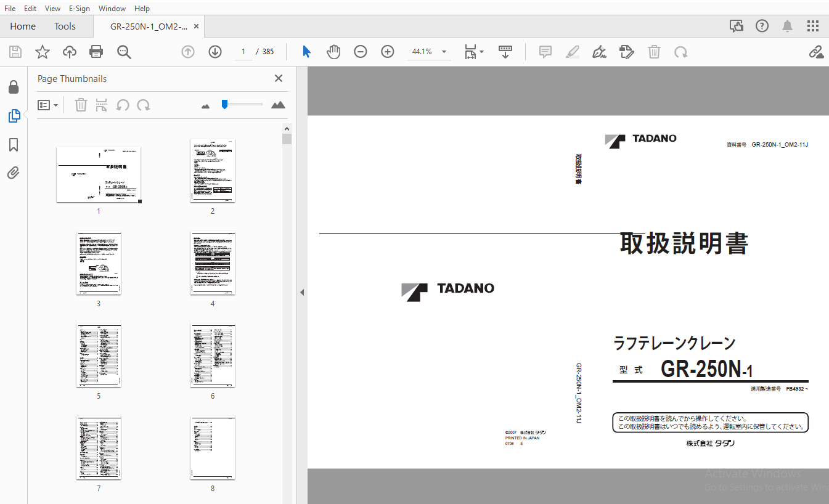This screenshot has width=829, height=504.
Task: Switch to the Home tab
Action: coord(23,26)
